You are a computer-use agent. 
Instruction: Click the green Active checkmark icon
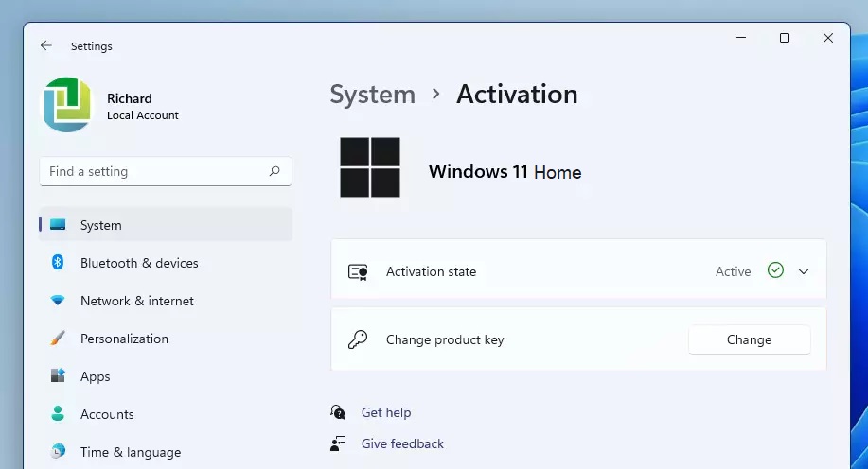coord(775,270)
